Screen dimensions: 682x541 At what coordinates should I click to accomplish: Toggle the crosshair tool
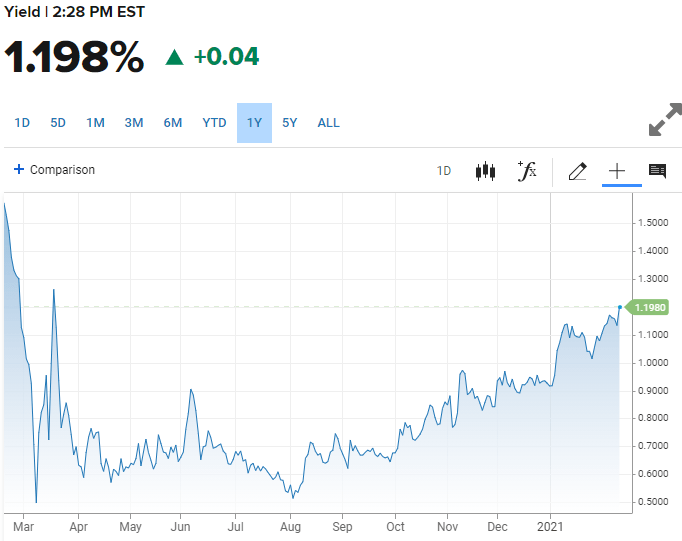(x=617, y=171)
